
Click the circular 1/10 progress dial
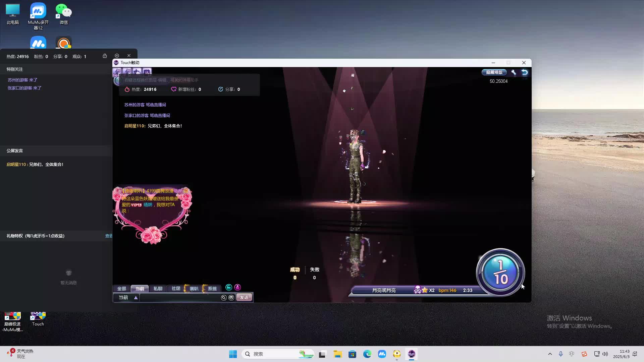500,272
